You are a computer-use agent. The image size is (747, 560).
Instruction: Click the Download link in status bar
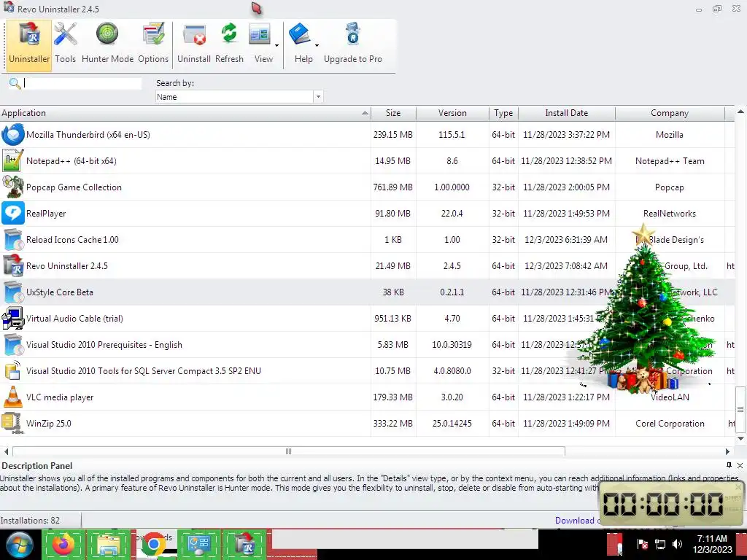point(577,521)
